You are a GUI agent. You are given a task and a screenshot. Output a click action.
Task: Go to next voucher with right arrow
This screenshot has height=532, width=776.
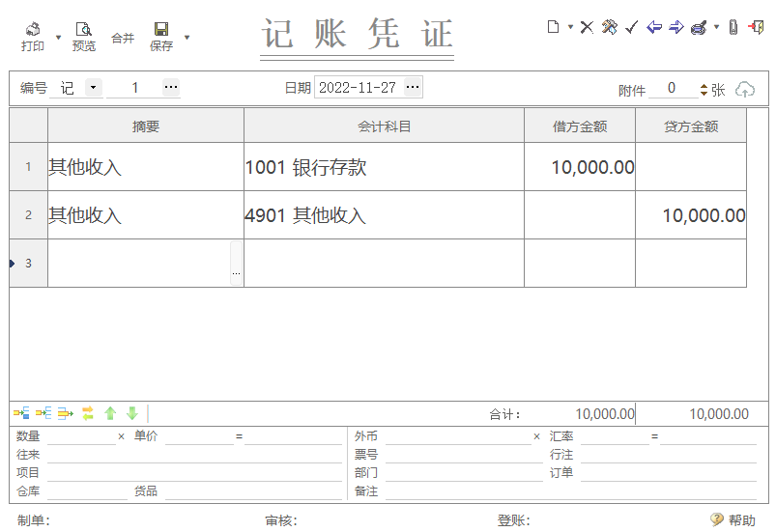pyautogui.click(x=676, y=27)
